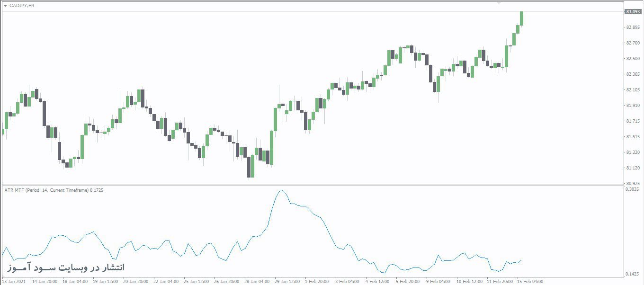Viewport: 644px width, 285px height.
Task: Select the topmost green candle at far right
Action: coord(522,18)
